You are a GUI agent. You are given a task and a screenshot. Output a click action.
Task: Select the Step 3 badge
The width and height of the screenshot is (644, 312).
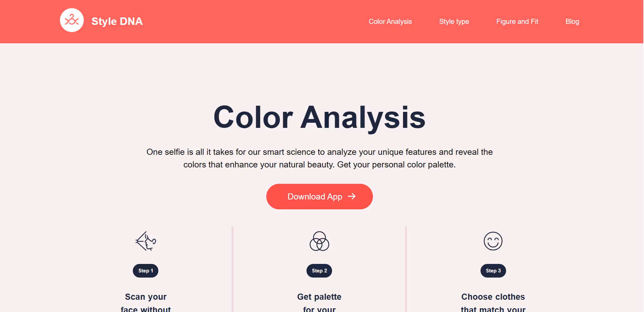coord(493,271)
